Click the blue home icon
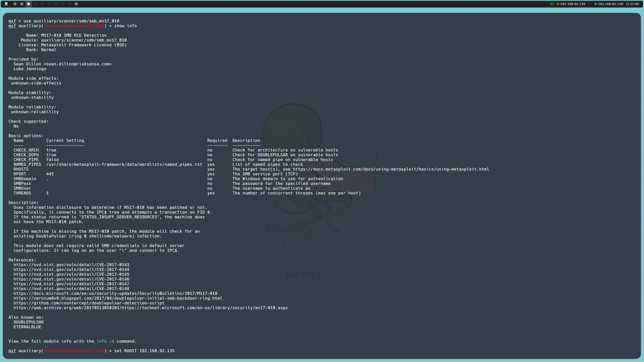The height and width of the screenshot is (362, 644). point(595,4)
